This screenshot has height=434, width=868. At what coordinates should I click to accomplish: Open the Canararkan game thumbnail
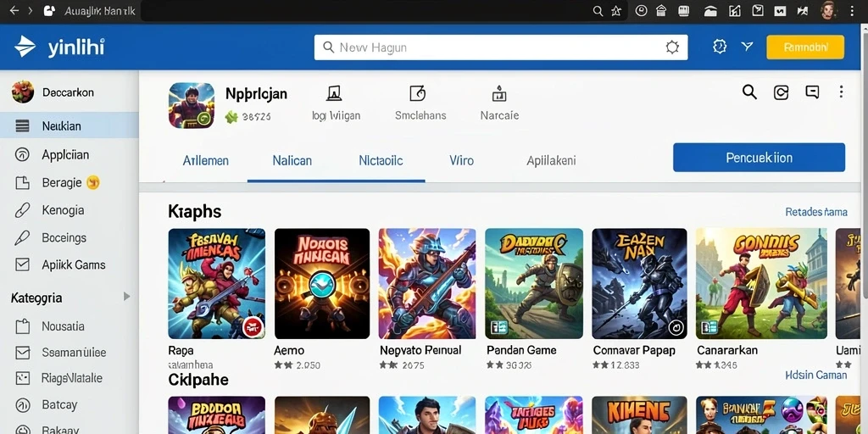click(762, 283)
